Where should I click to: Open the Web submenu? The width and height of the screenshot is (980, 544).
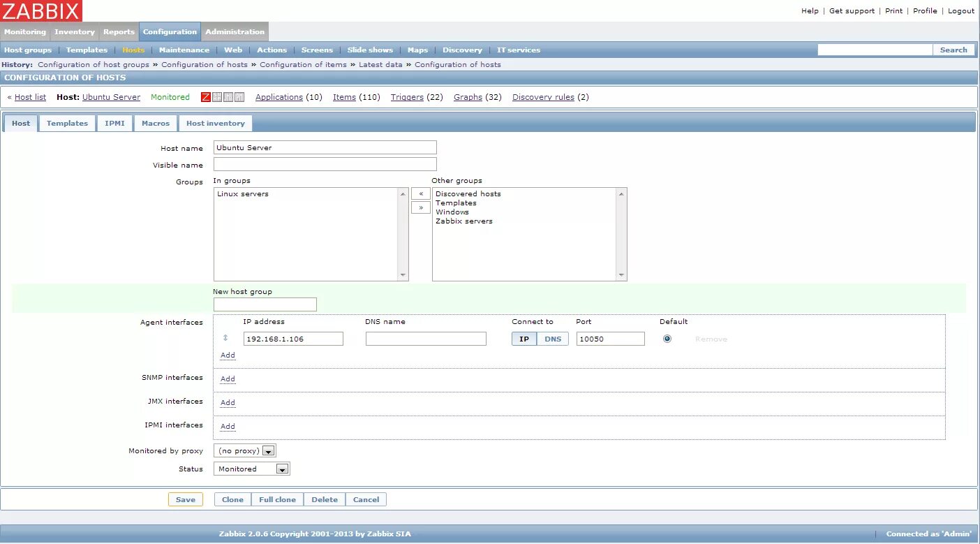(x=233, y=50)
